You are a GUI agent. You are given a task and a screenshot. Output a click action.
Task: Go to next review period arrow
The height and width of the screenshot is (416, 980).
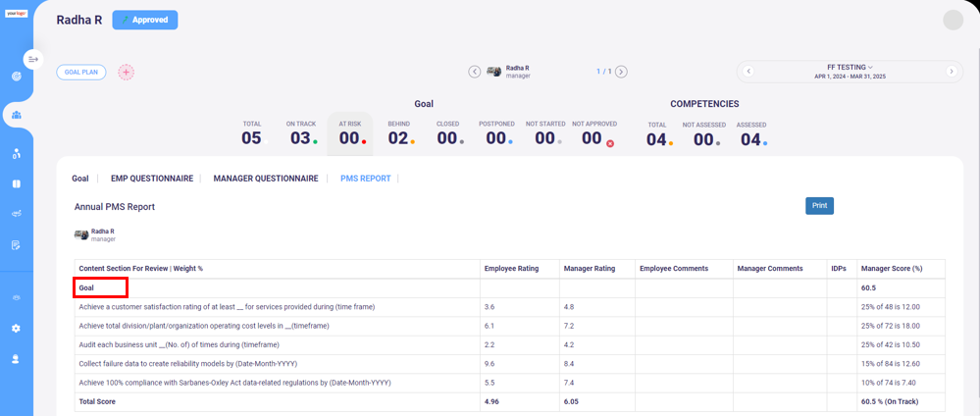coord(952,72)
